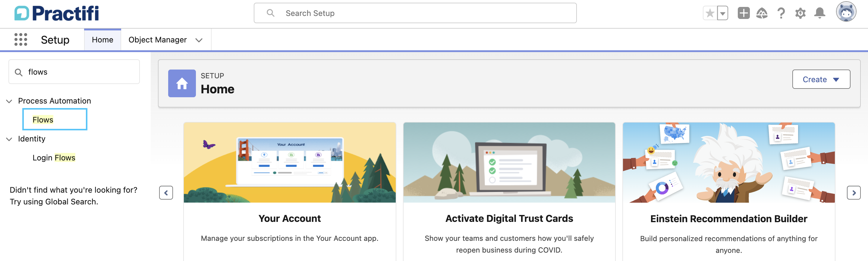Collapse the Identity section chevron
This screenshot has width=868, height=261.
[x=9, y=139]
